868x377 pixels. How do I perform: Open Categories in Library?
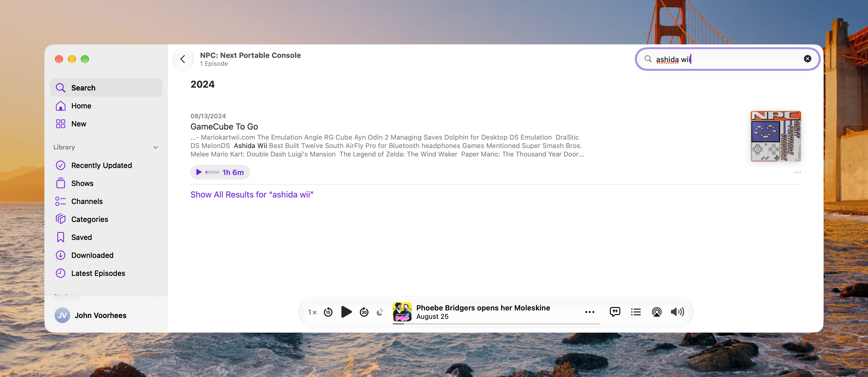tap(106, 219)
